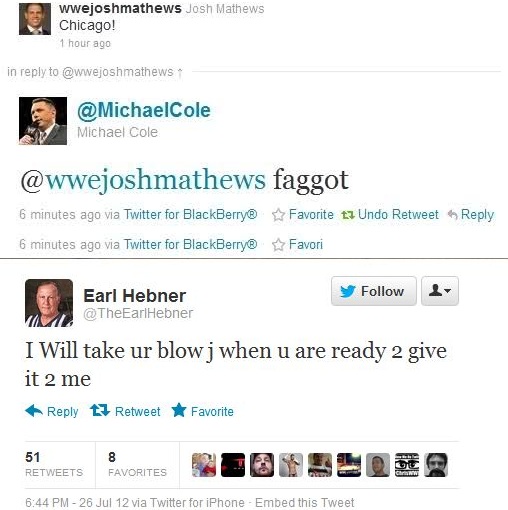View the 8 Favorites count
This screenshot has width=508, height=510.
coord(137,464)
